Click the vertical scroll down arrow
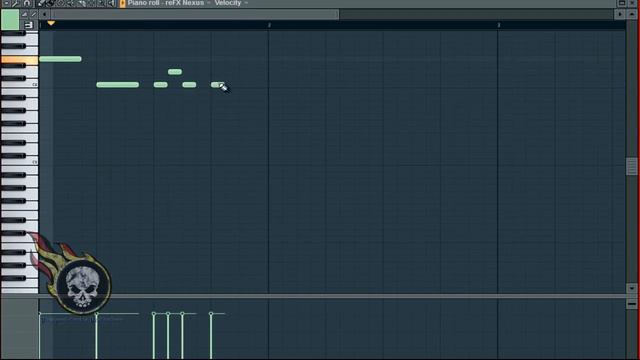 coord(632,289)
